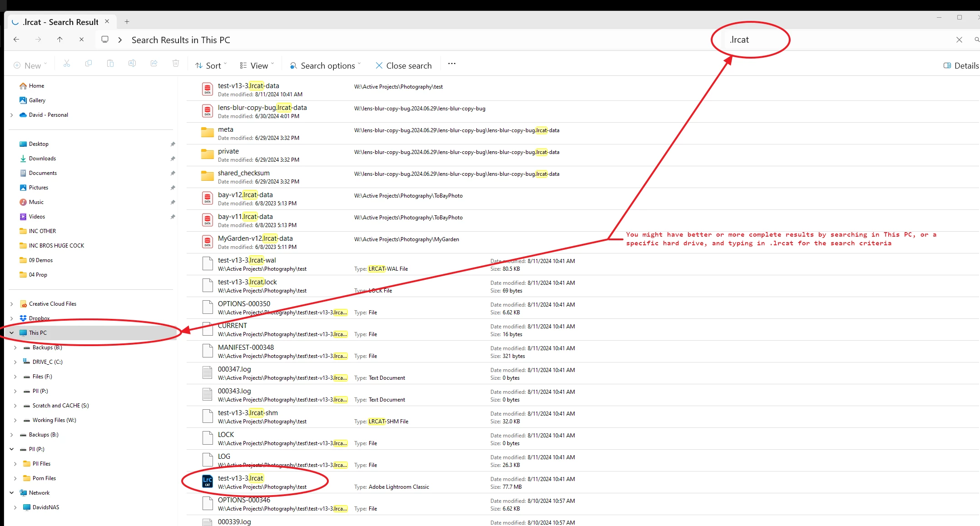Screen dimensions: 980x526
Task: Open the Sort dropdown menu
Action: point(211,65)
